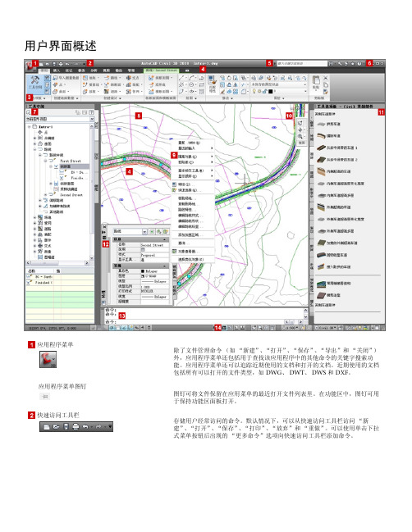Click the favorites star icon in the title bar
Image resolution: width=412 pixels, height=532 pixels.
coord(353,63)
